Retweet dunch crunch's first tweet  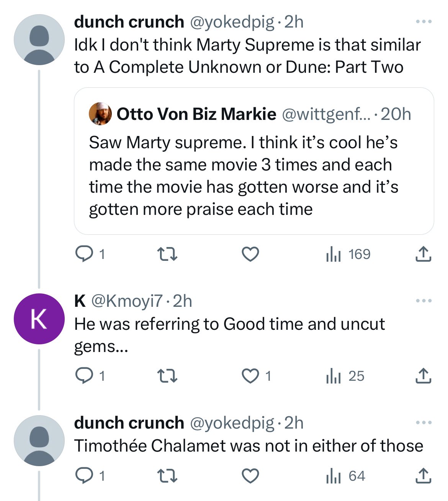pos(167,254)
